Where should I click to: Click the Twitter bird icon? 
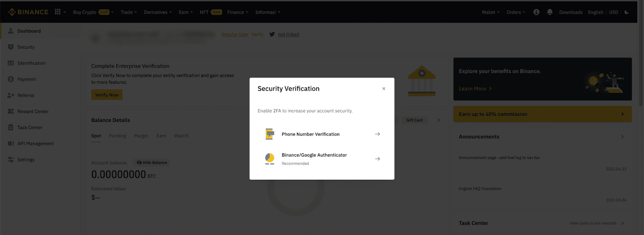pyautogui.click(x=272, y=34)
